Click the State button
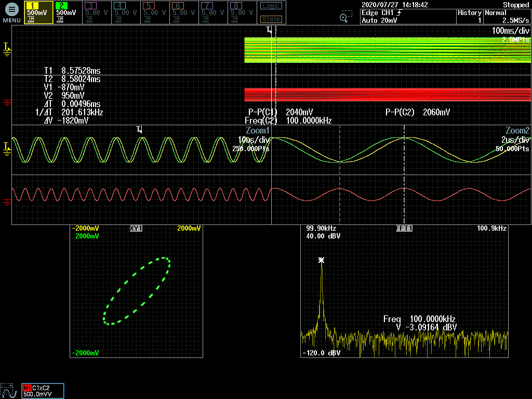532x399 pixels. pyautogui.click(x=271, y=19)
